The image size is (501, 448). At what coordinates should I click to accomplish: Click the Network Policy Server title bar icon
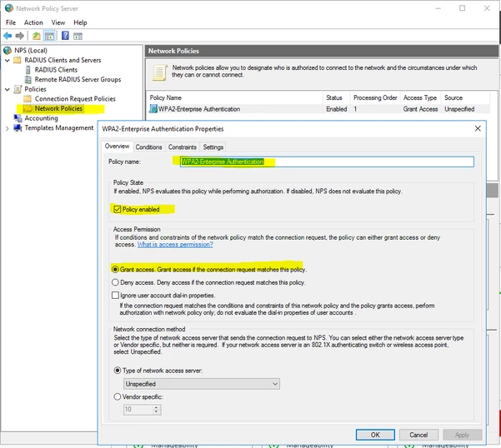[9, 8]
